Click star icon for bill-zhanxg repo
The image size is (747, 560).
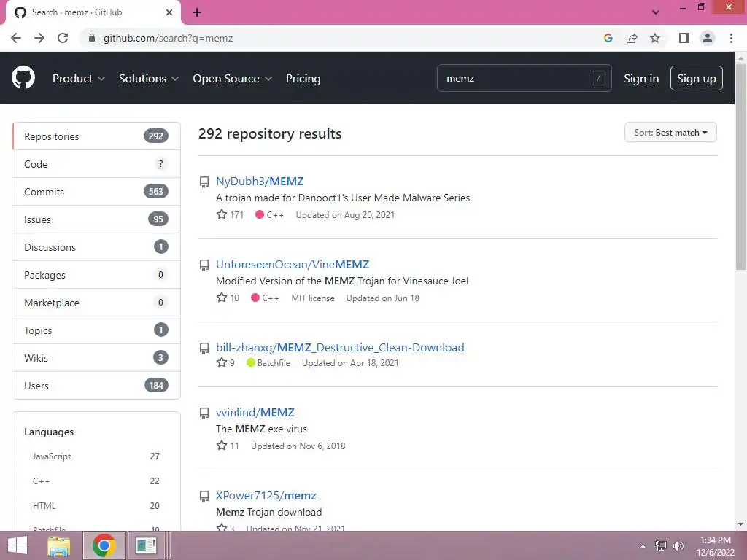pos(222,362)
